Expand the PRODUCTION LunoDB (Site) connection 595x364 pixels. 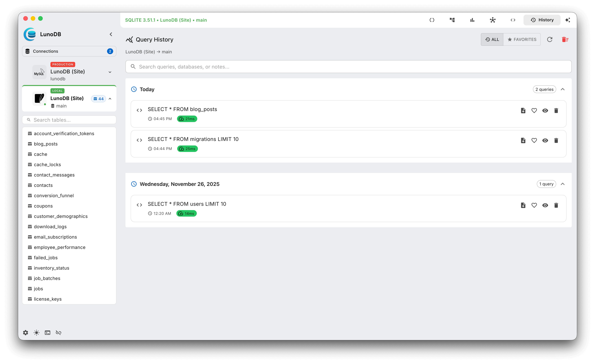pyautogui.click(x=110, y=72)
